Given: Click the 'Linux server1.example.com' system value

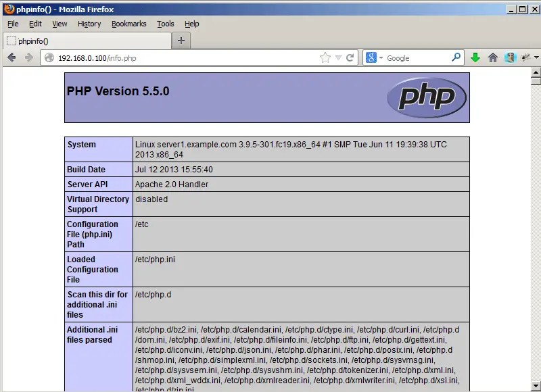Looking at the screenshot, I should click(x=291, y=149).
